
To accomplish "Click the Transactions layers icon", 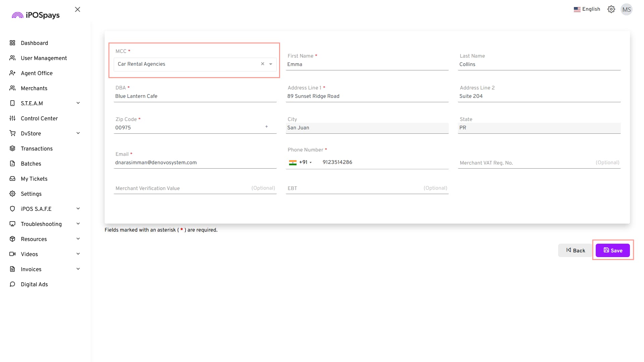I will click(x=12, y=148).
